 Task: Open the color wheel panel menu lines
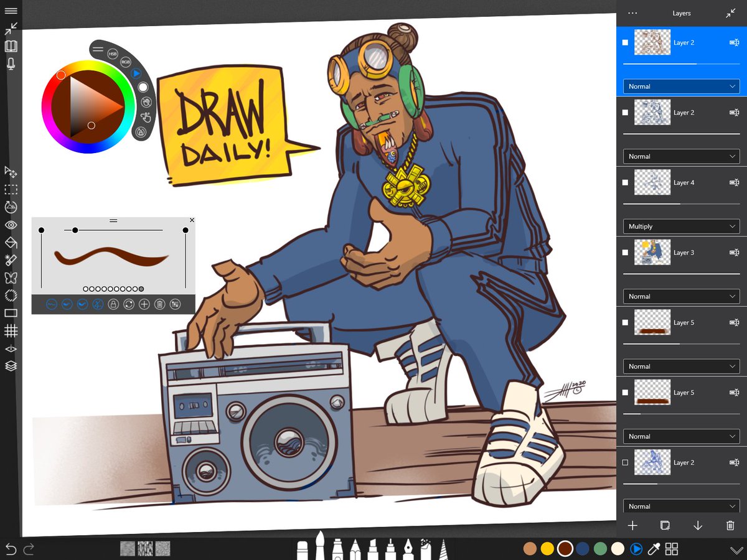pyautogui.click(x=98, y=50)
